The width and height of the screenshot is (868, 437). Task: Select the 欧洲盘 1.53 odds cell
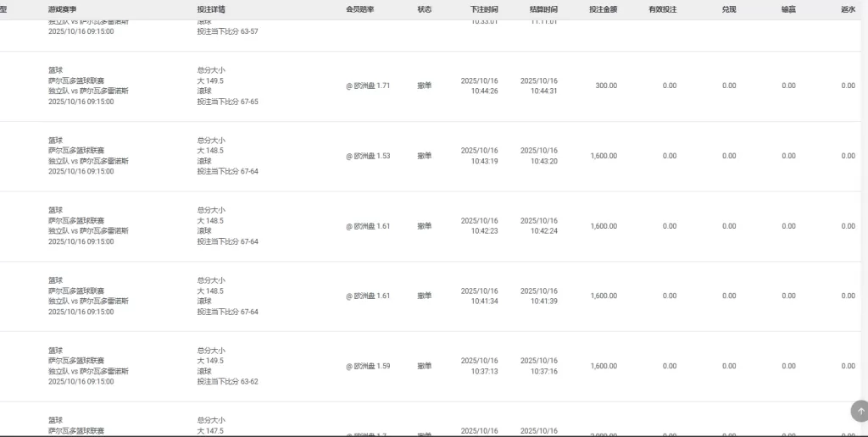[368, 156]
